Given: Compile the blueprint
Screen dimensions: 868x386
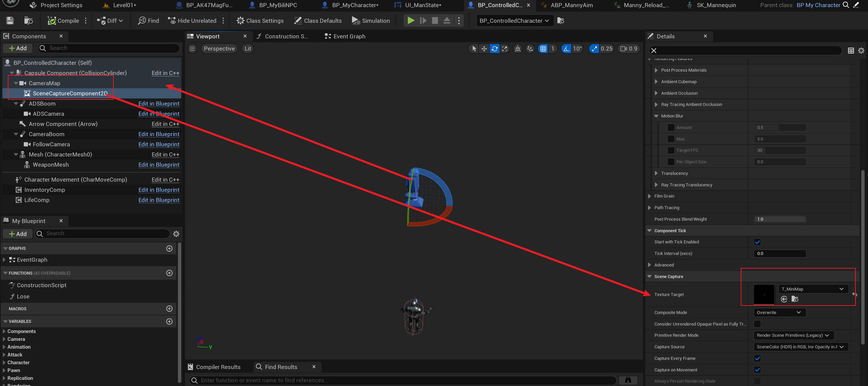Looking at the screenshot, I should [63, 21].
